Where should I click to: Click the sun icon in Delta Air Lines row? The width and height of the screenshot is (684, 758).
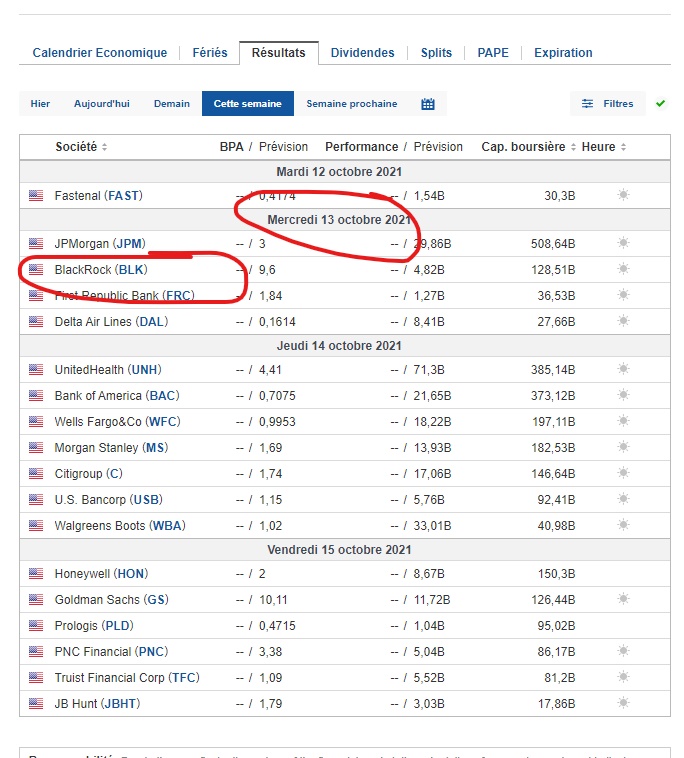click(x=624, y=321)
